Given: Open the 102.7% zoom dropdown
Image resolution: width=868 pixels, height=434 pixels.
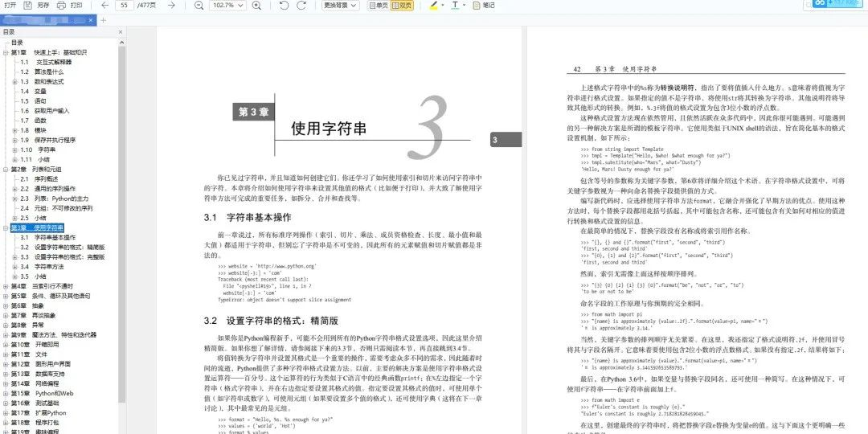Looking at the screenshot, I should coord(227,5).
